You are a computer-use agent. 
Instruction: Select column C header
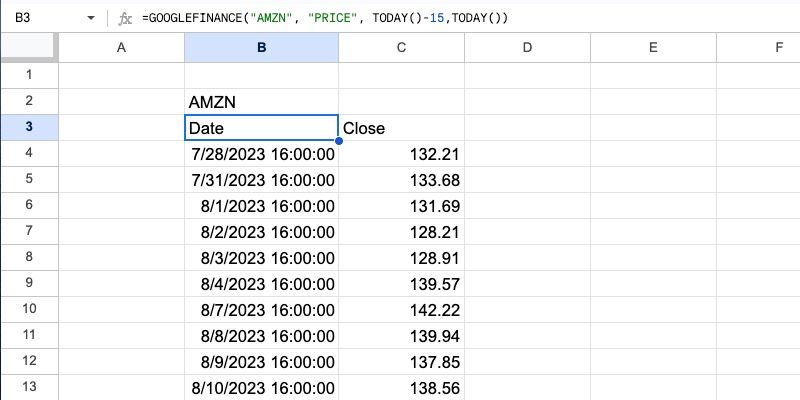400,47
